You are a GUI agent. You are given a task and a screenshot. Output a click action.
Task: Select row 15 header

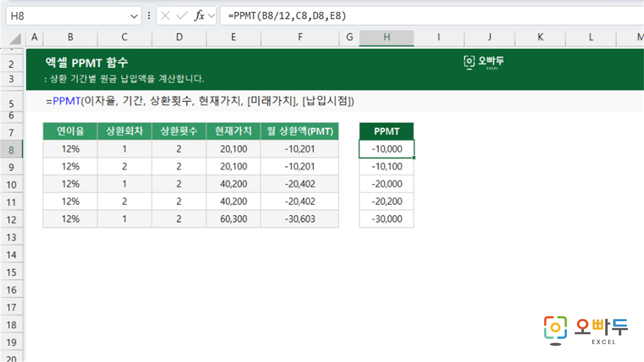pyautogui.click(x=11, y=272)
